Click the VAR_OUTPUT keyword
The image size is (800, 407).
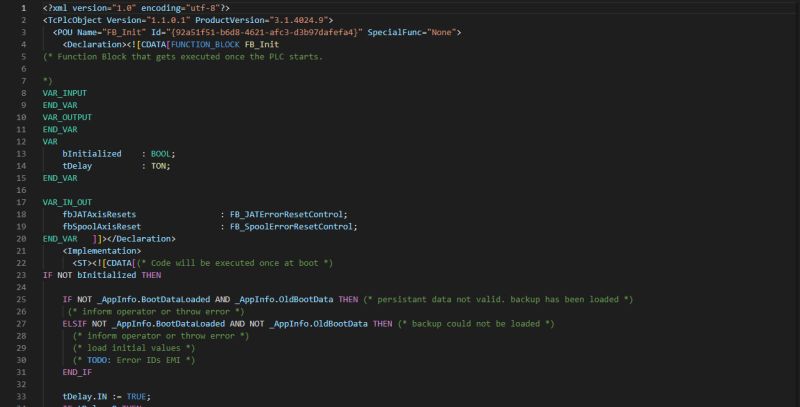coord(67,117)
